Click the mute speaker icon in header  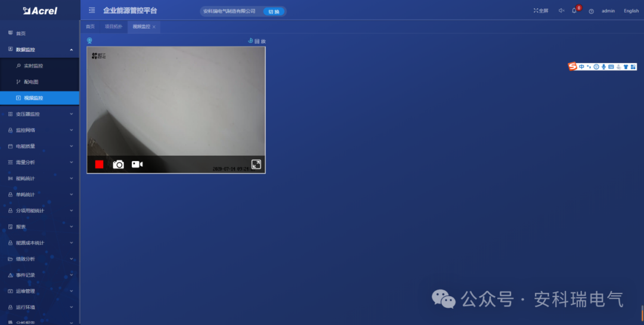[x=562, y=11]
